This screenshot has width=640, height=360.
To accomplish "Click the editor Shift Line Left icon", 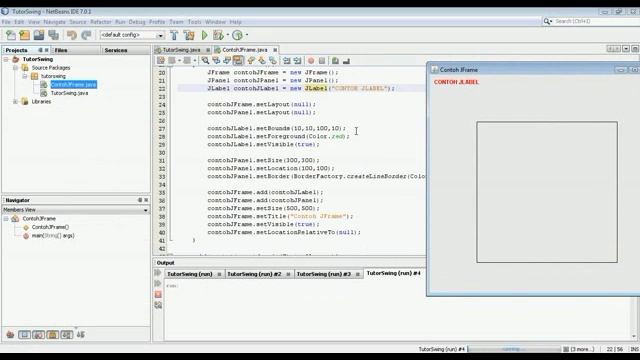I will [287, 61].
